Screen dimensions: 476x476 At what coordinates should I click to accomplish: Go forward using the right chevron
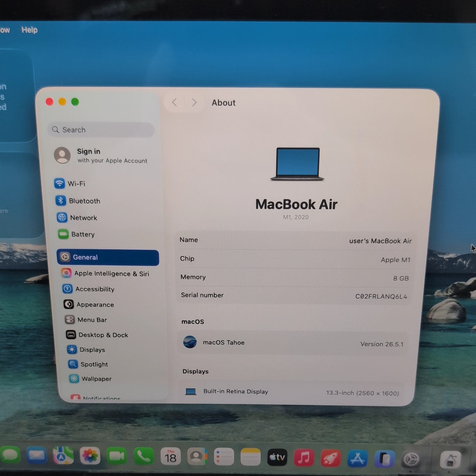click(x=194, y=102)
